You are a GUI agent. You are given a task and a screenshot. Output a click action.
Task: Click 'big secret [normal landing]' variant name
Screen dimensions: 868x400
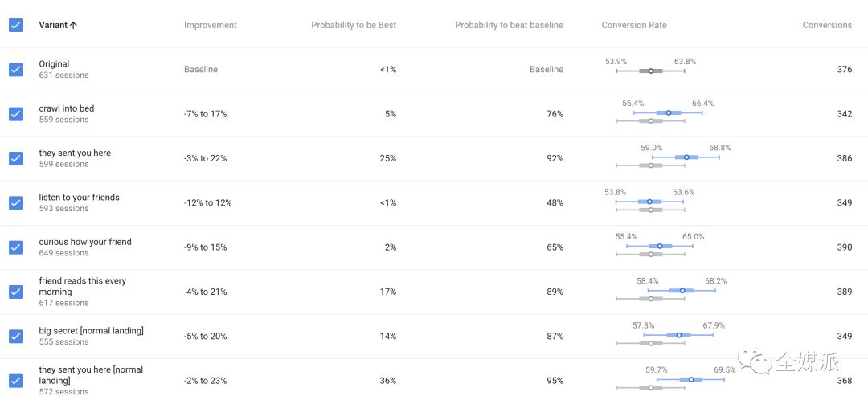point(91,331)
